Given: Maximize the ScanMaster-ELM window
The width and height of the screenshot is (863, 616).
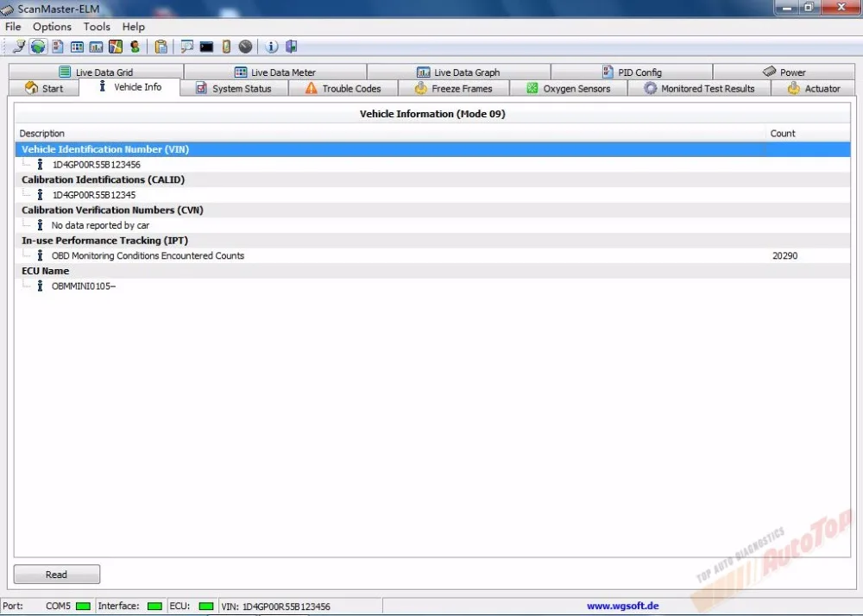Looking at the screenshot, I should coord(809,8).
